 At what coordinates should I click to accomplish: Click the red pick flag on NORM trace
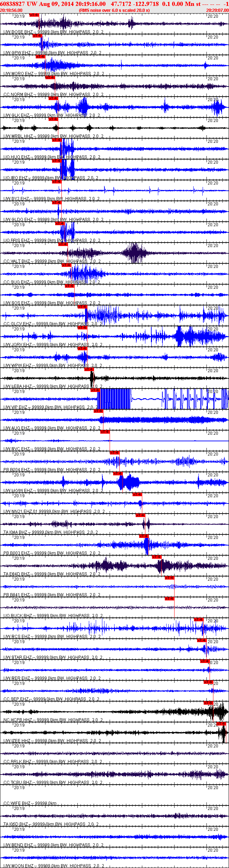coord(50,77)
